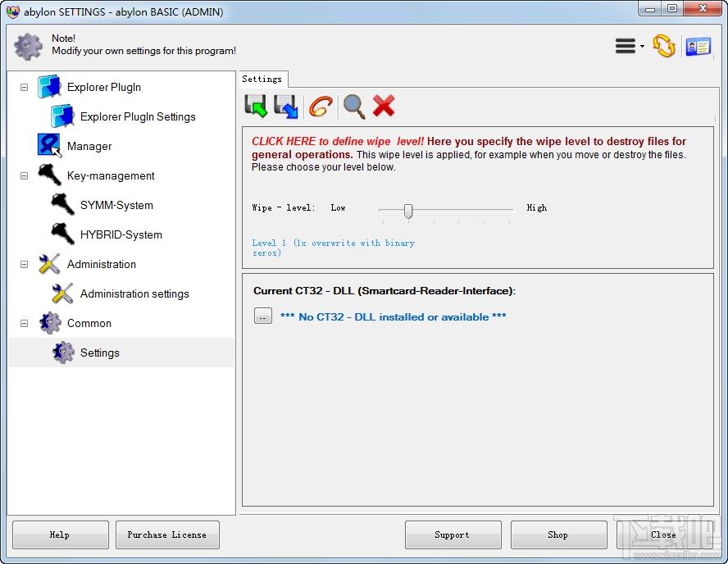
Task: Click the Settings gear icon in tree
Action: (x=62, y=352)
